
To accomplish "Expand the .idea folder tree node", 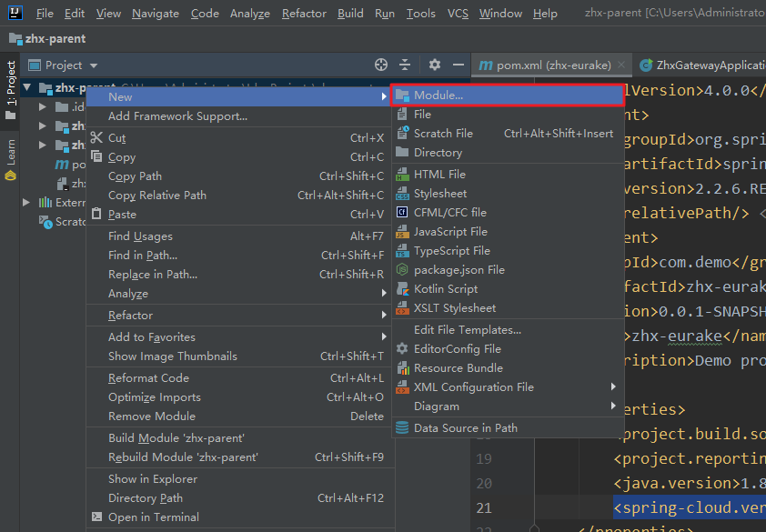I will tap(43, 106).
